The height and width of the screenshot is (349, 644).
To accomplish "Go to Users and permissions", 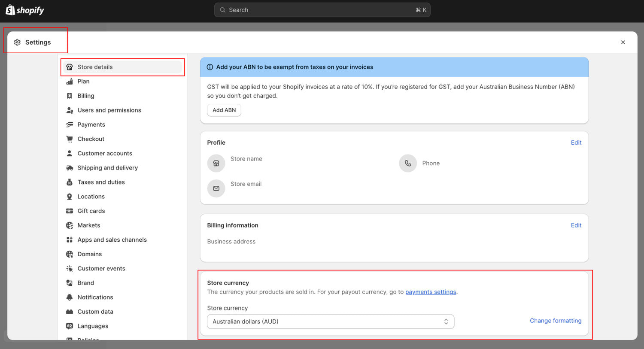I will pyautogui.click(x=109, y=110).
